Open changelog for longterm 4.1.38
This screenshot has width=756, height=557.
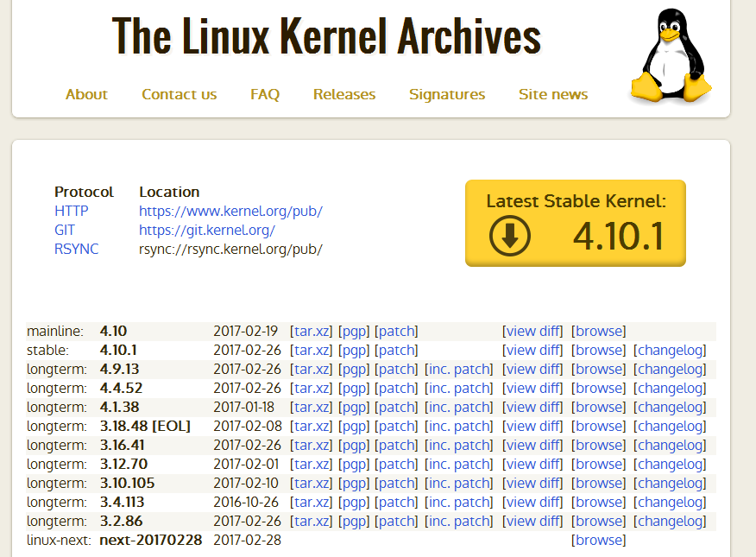(x=670, y=407)
